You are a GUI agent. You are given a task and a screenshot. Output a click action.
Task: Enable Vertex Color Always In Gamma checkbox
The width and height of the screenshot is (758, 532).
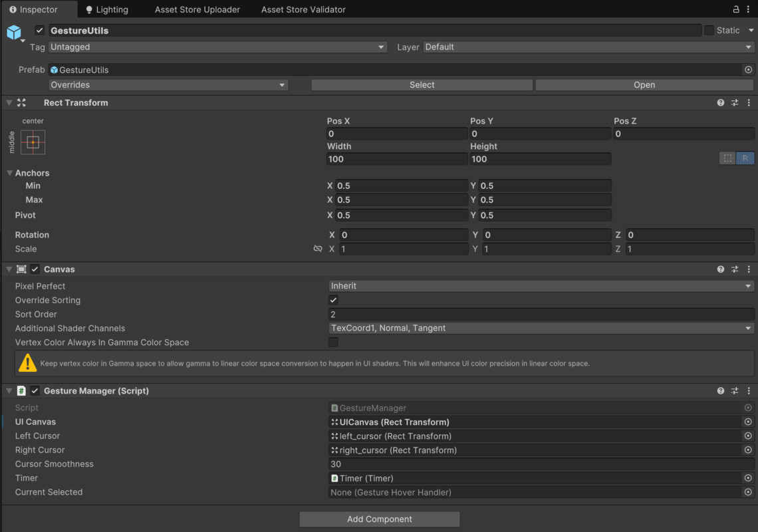click(x=333, y=342)
